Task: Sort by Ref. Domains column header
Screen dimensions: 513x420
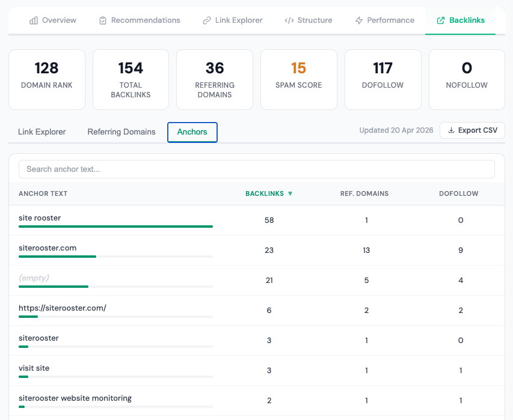Action: 364,193
